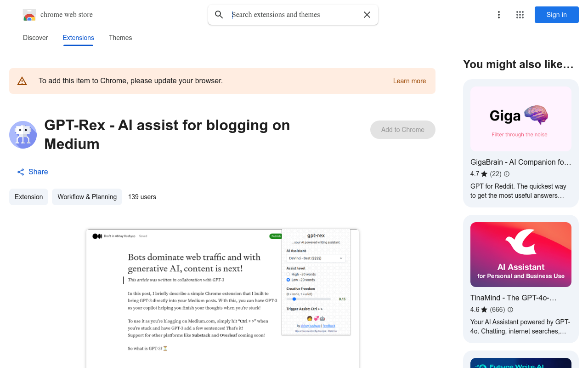This screenshot has width=588, height=368.
Task: Click the star icon next to 4.7 rating
Action: (x=484, y=174)
